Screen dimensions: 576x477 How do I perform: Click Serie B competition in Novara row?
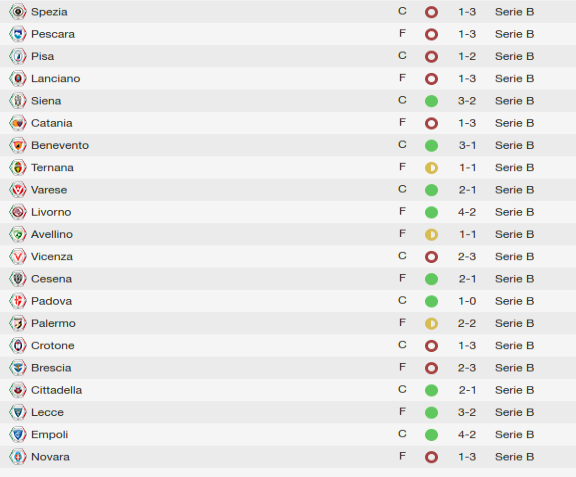(x=514, y=457)
